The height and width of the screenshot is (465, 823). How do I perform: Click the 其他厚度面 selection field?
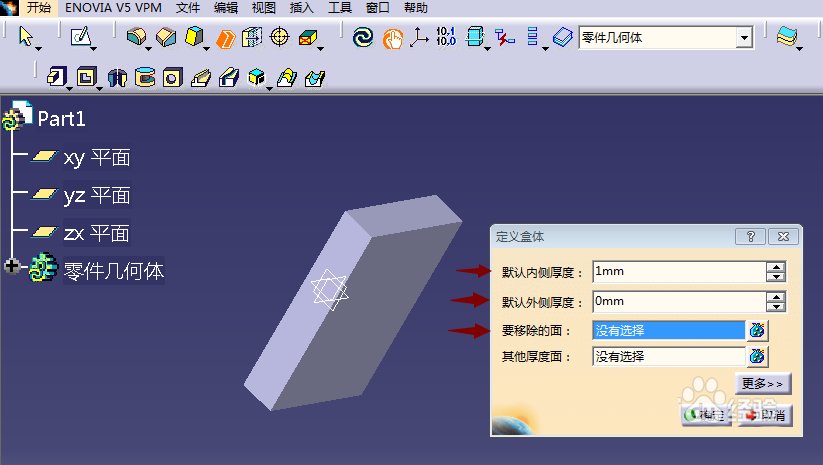tap(669, 357)
